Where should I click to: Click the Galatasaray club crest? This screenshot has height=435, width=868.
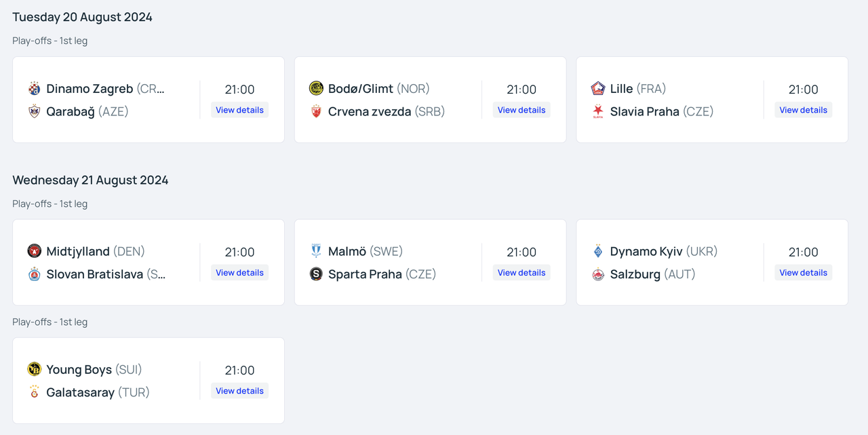(35, 392)
